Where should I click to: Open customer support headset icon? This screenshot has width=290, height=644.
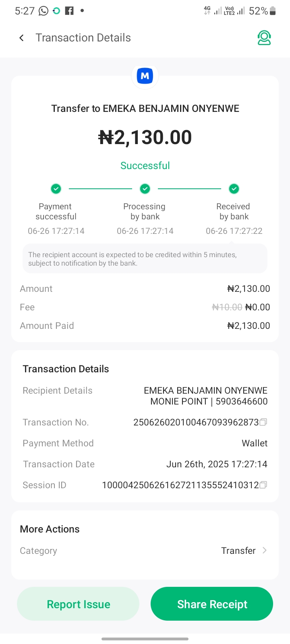click(264, 38)
